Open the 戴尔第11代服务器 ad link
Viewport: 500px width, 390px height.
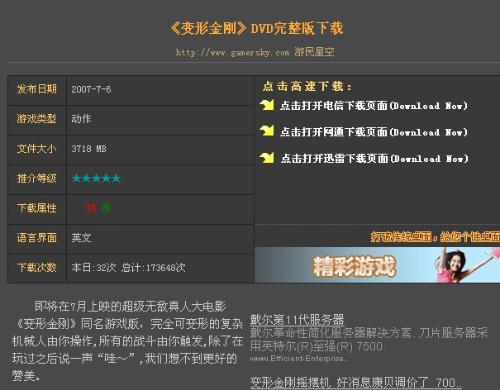point(297,320)
